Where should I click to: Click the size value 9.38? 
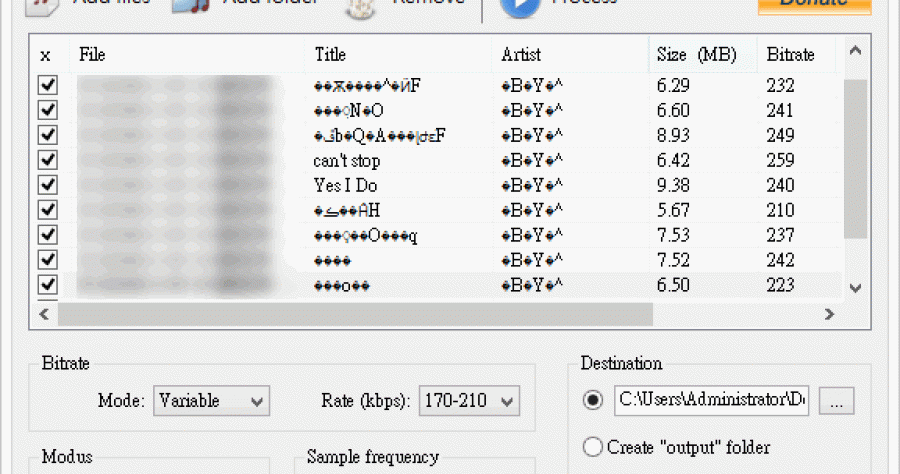(x=673, y=185)
